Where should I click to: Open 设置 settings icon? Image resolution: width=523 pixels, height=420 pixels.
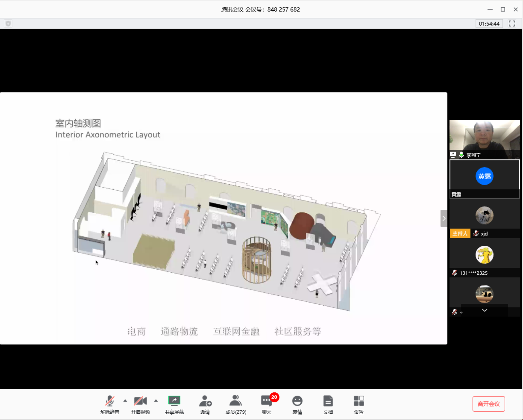tap(359, 404)
